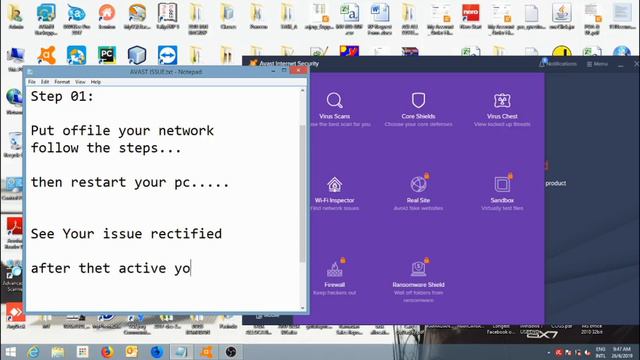Screen dimensions: 640x360
Task: Open the system clock in taskbar
Action: tap(622, 352)
